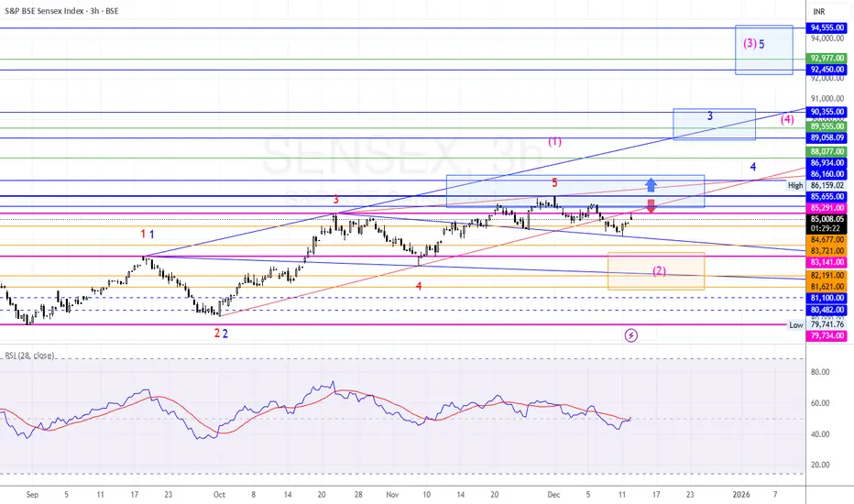Select the 86,934.00 price label
This screenshot has height=504, width=854.
827,163
